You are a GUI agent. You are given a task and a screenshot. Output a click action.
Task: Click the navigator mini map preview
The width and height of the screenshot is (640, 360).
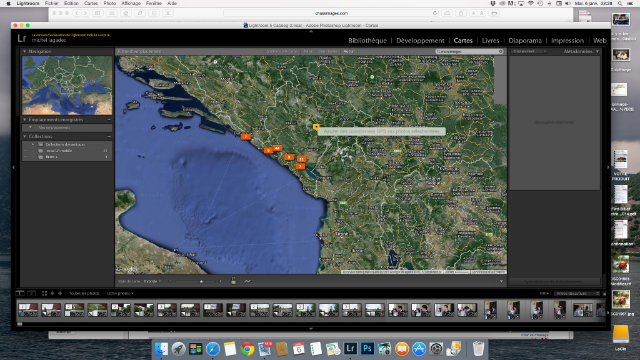67,85
